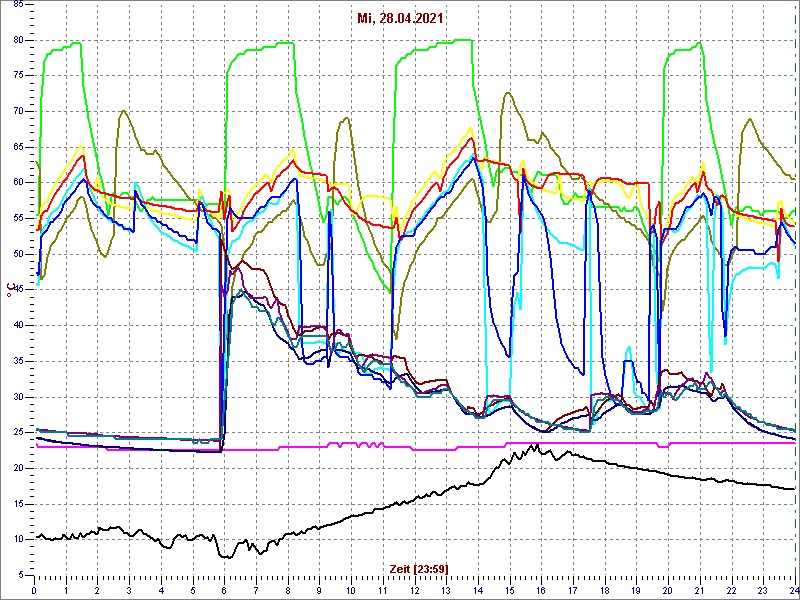Image resolution: width=800 pixels, height=600 pixels.
Task: Click hour 0 on the time axis
Action: [34, 590]
